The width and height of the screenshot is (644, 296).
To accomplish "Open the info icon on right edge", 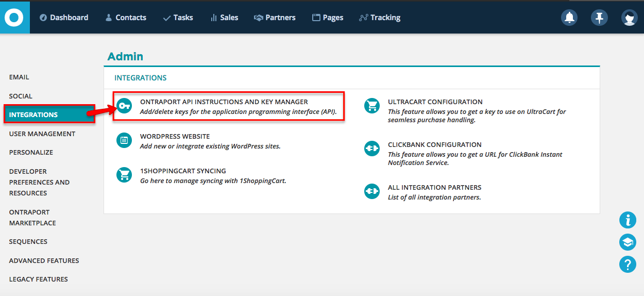I will point(628,220).
